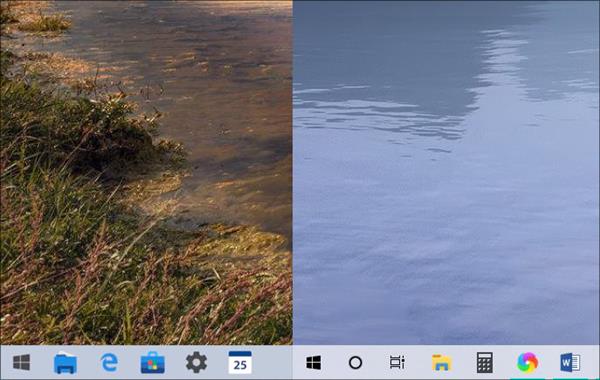Open the blue File Explorer icon
Screen dimensions: 600x380
[x=65, y=362]
